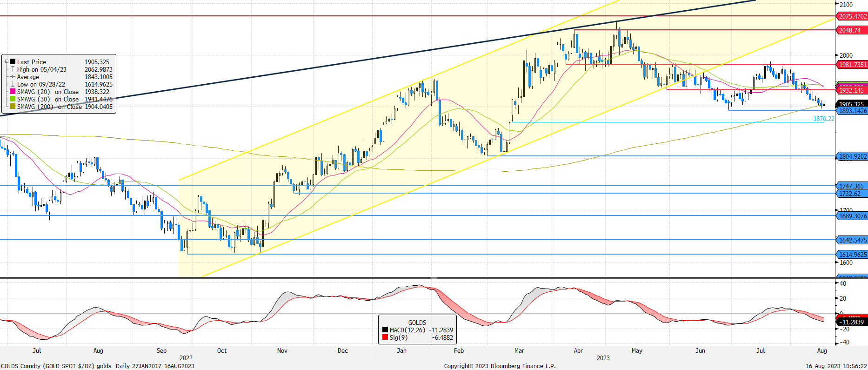Select red price tag 1932.145
Screen dimensions: 868x370
coord(852,90)
